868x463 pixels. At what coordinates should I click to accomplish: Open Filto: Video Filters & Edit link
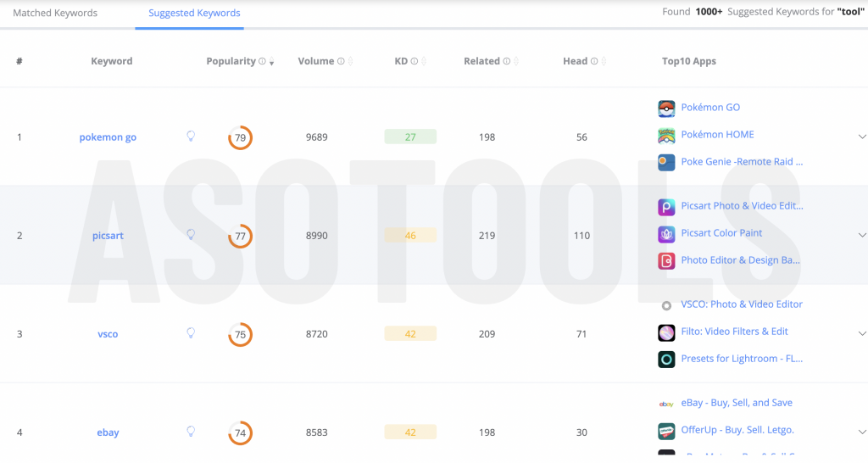734,332
